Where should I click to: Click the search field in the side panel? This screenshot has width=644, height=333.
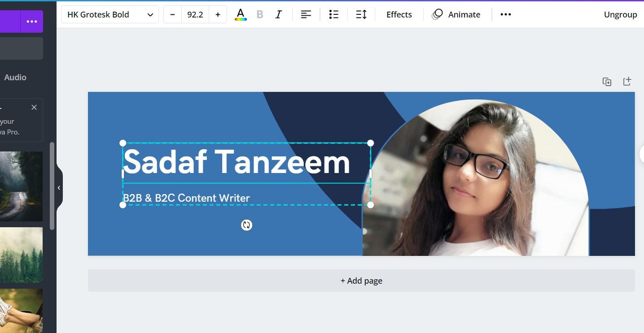(22, 48)
